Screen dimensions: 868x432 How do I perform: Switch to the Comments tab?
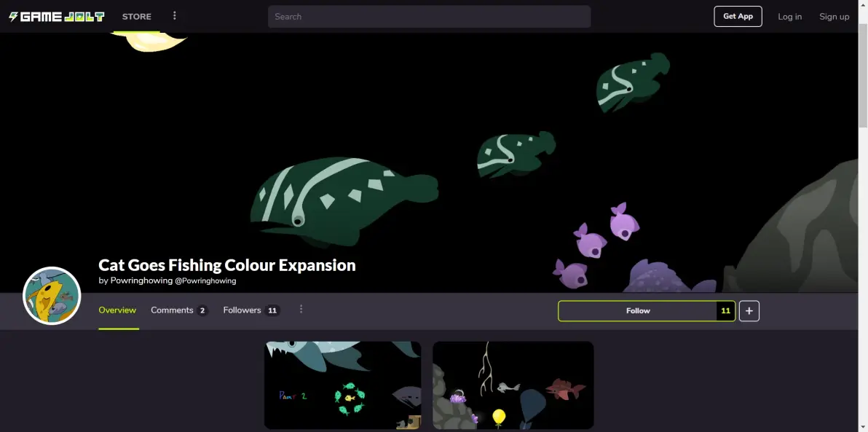pos(179,310)
